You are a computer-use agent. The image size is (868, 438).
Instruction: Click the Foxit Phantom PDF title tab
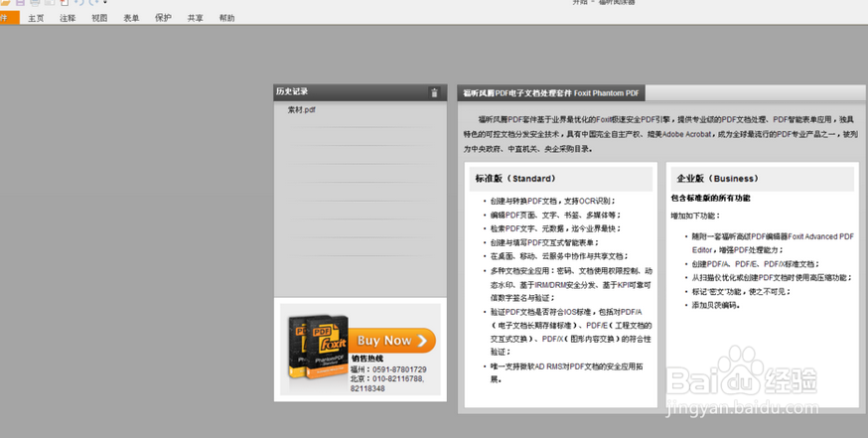point(551,93)
